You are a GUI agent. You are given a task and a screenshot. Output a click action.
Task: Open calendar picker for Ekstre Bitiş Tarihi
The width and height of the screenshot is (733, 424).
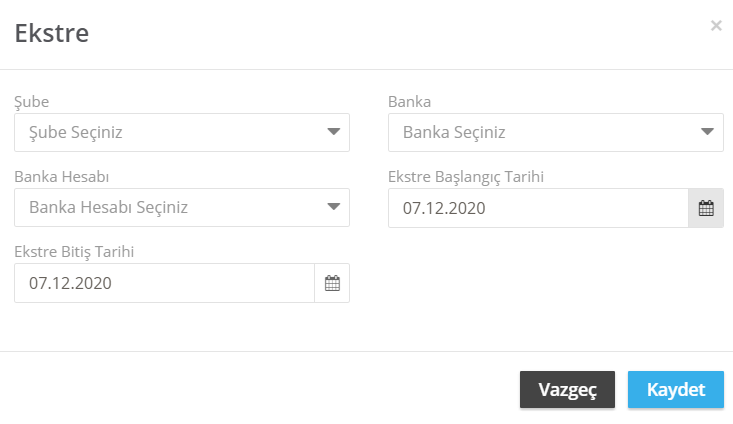point(332,283)
